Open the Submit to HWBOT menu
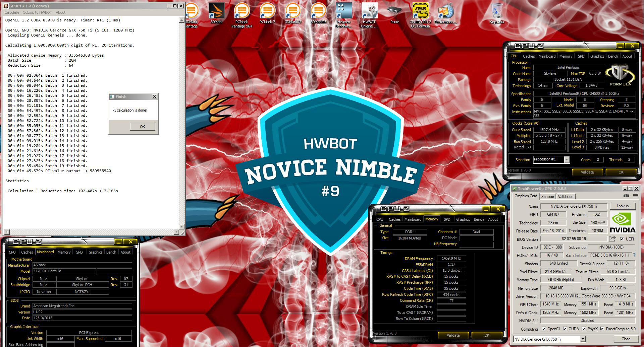Screen dimensions: 644x347 [x=37, y=12]
